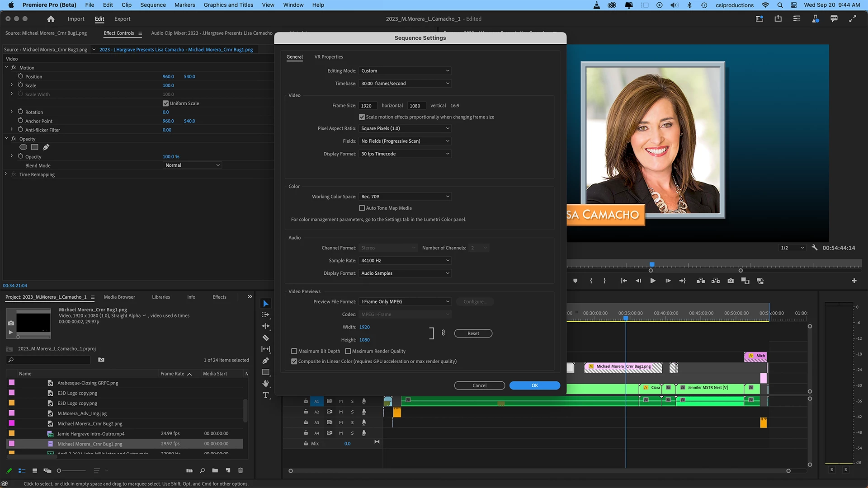Screen dimensions: 868x488
Task: Toggle Maximum Bit Depth checkbox
Action: [294, 351]
